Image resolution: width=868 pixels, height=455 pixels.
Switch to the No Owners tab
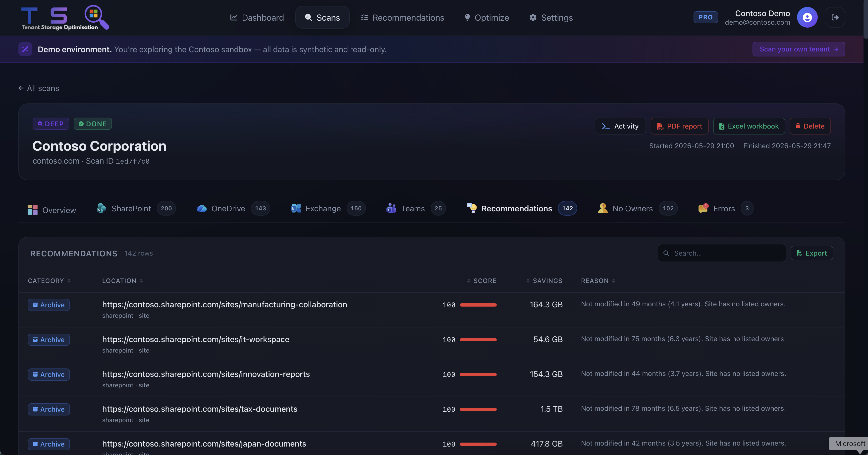638,208
